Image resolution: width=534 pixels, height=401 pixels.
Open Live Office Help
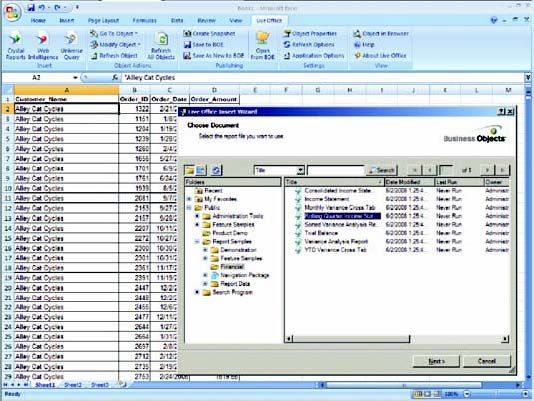[x=364, y=44]
